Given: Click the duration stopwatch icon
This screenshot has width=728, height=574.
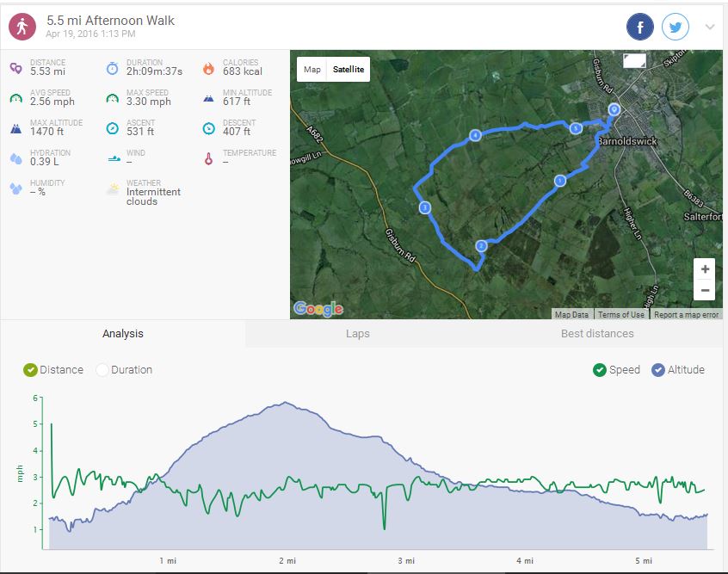Looking at the screenshot, I should pos(112,68).
